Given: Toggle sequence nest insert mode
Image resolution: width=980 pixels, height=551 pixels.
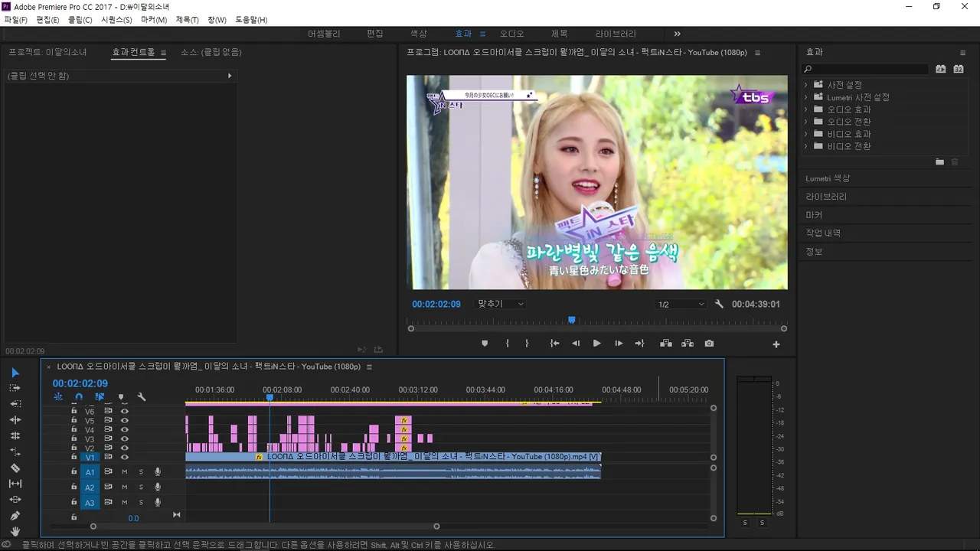Looking at the screenshot, I should coord(58,397).
